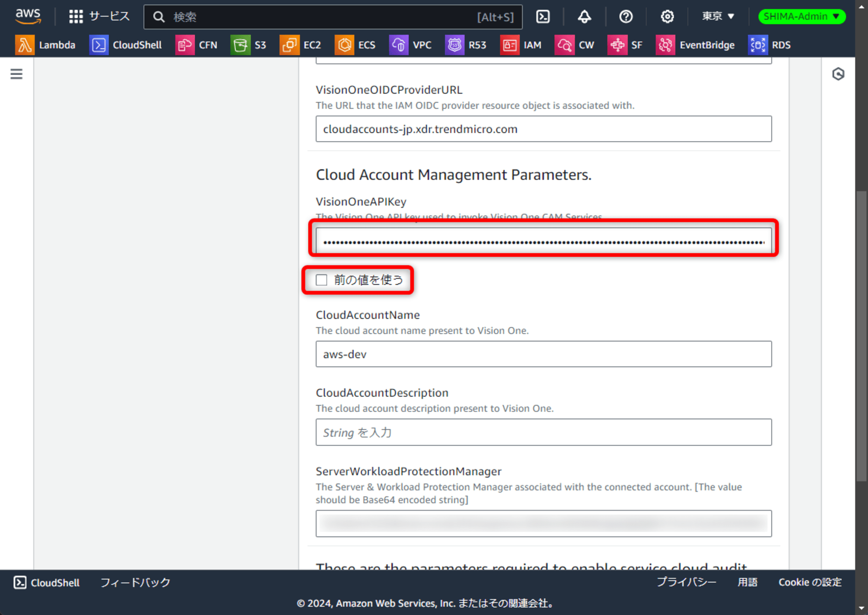Open the CloudShell favorites bar shortcut

pos(125,45)
